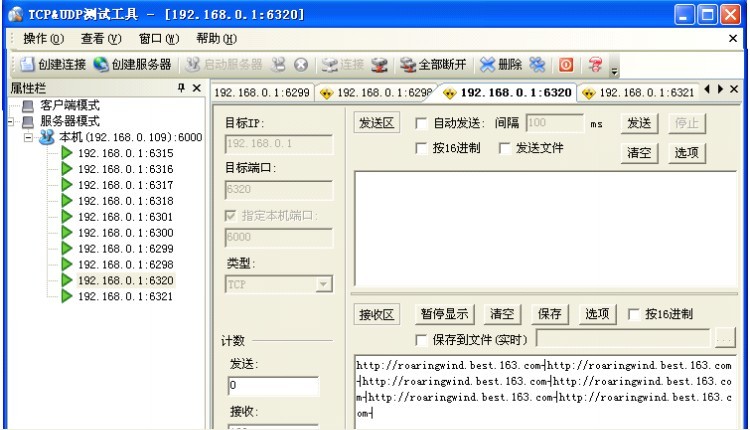Click the pin icon on 属性栏 panel
The image size is (750, 430).
(x=182, y=88)
